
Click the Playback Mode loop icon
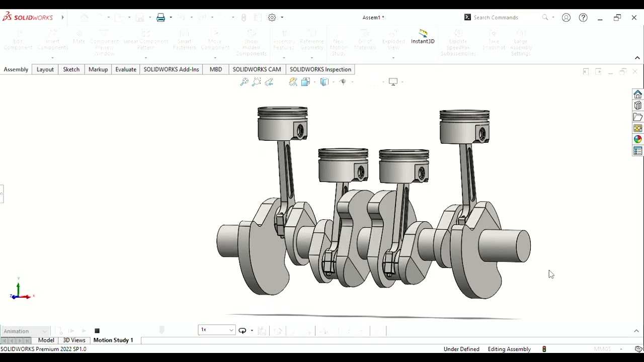[243, 331]
